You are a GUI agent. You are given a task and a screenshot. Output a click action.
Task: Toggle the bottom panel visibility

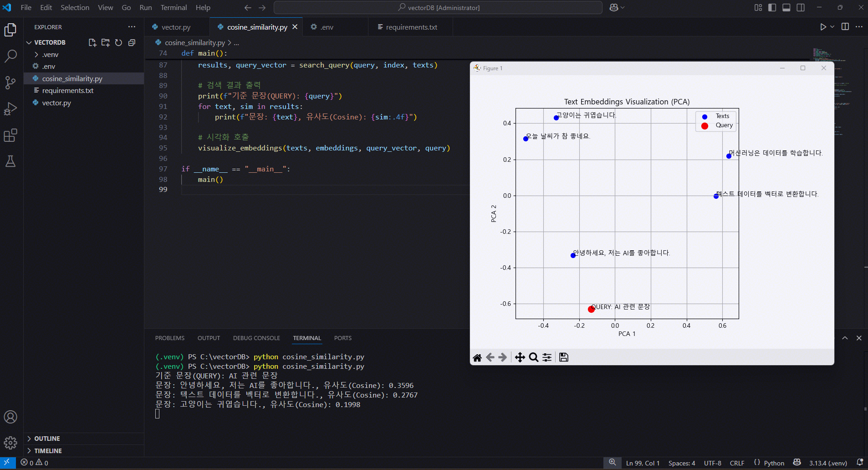point(786,8)
